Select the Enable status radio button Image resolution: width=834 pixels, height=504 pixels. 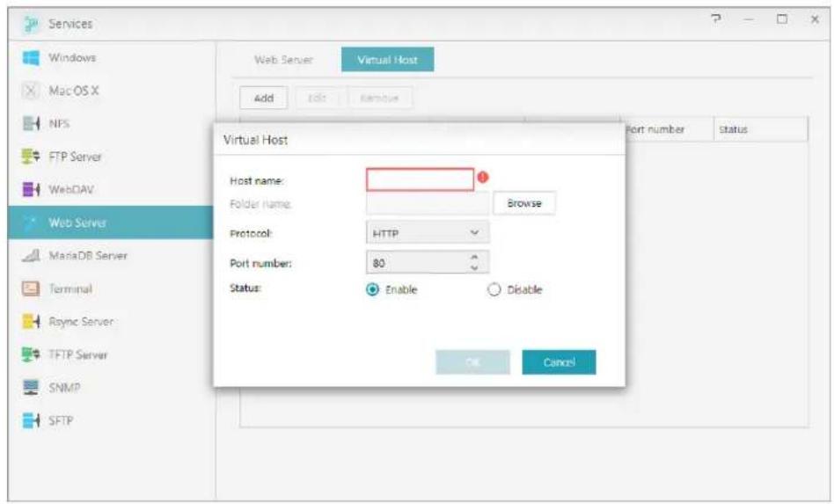pyautogui.click(x=372, y=289)
